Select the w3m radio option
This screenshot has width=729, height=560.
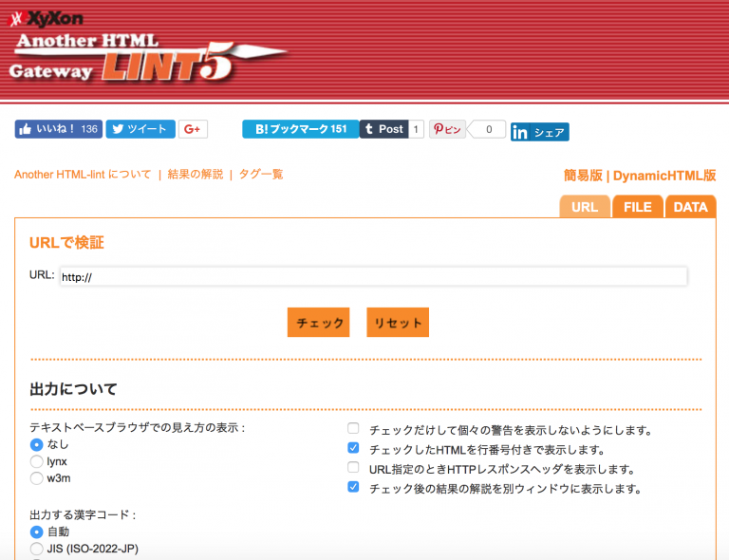(37, 478)
